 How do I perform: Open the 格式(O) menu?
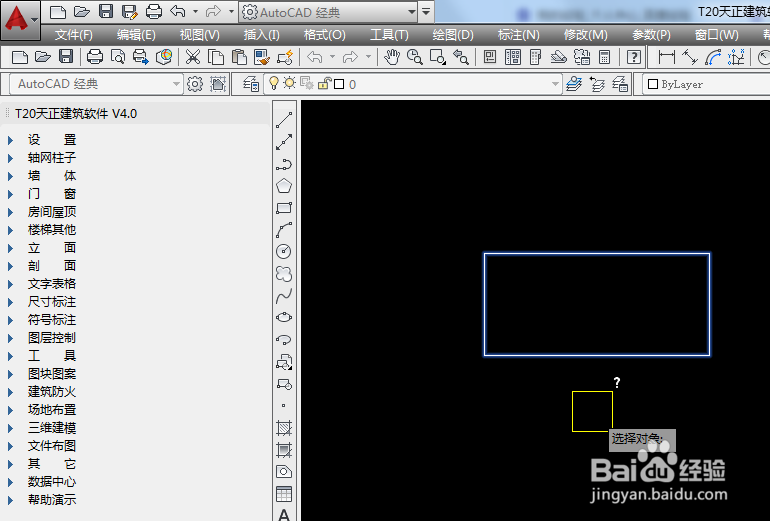pyautogui.click(x=325, y=35)
